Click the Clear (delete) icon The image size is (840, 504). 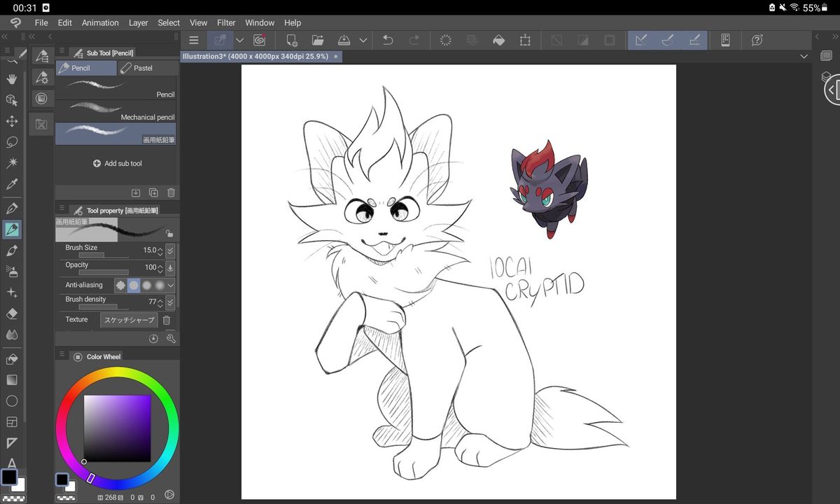(445, 41)
